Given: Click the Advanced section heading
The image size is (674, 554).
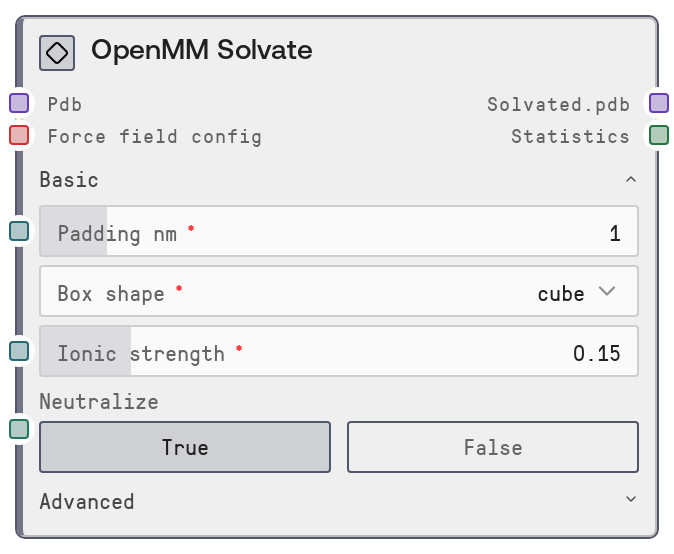Looking at the screenshot, I should tap(87, 501).
